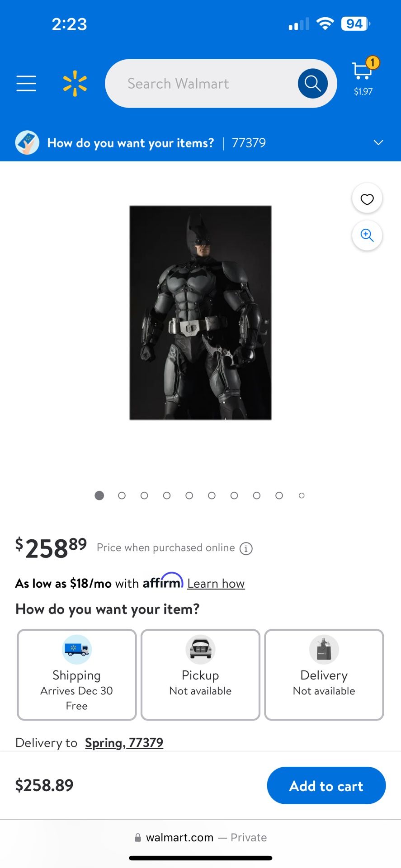Tap the blue search magnifier button
Viewport: 401px width, 868px height.
pyautogui.click(x=312, y=84)
